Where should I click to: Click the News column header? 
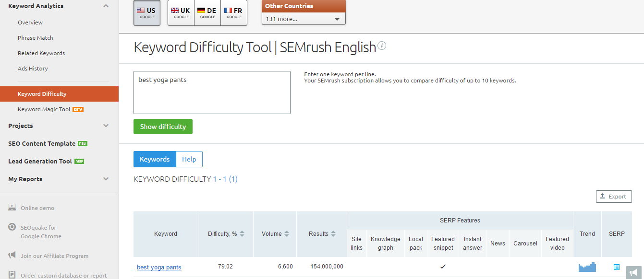coord(498,243)
